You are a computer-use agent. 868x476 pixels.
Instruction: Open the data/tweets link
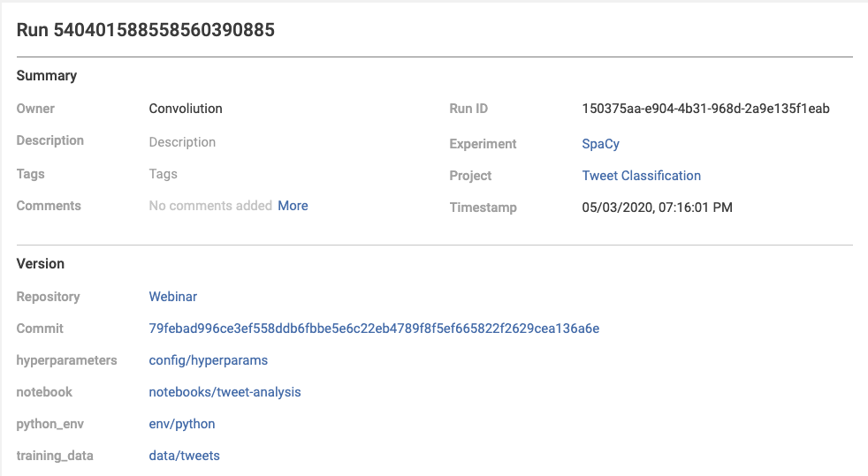click(x=185, y=456)
